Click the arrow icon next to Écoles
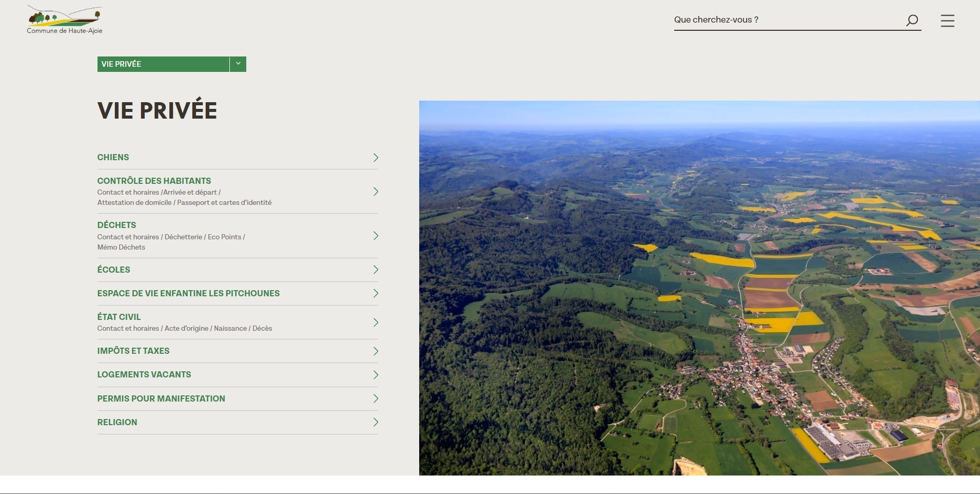 point(376,270)
